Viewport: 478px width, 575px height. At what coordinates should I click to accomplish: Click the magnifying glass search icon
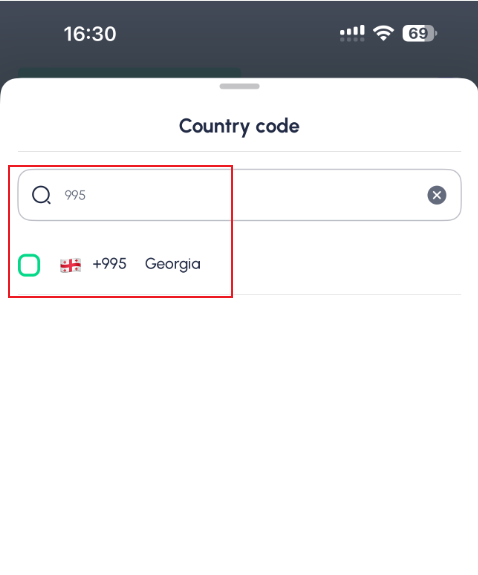tap(41, 195)
